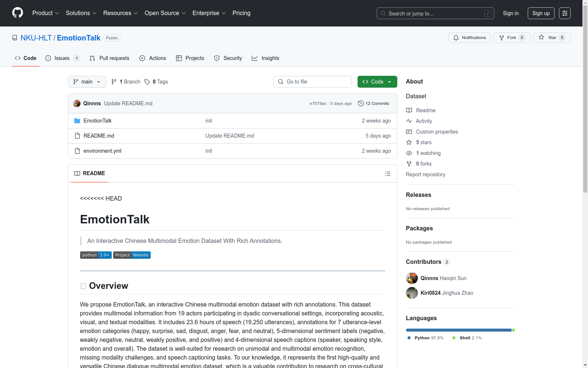
Task: View the 5 stars list
Action: [419, 142]
